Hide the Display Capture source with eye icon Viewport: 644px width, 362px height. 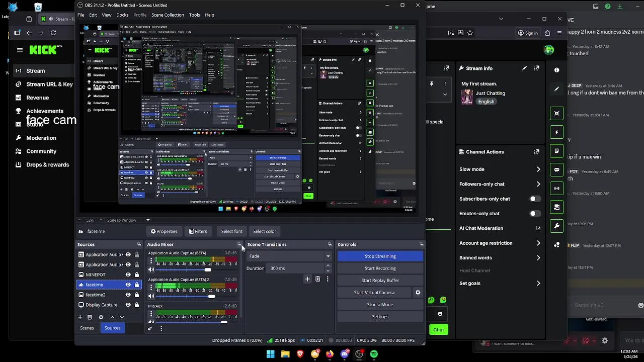pyautogui.click(x=128, y=305)
